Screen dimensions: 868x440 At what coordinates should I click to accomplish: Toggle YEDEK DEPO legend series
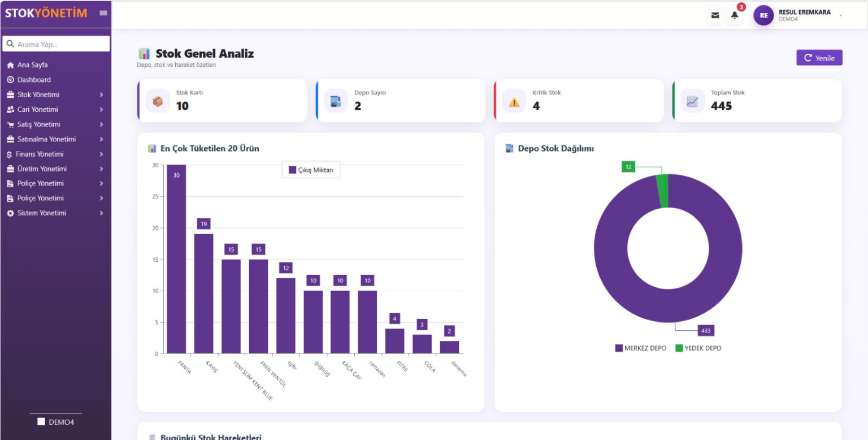point(698,348)
